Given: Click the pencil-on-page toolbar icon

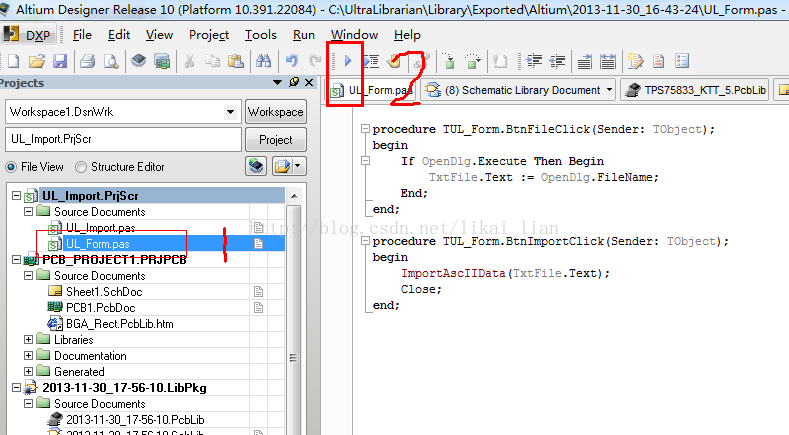Looking at the screenshot, I should point(635,61).
